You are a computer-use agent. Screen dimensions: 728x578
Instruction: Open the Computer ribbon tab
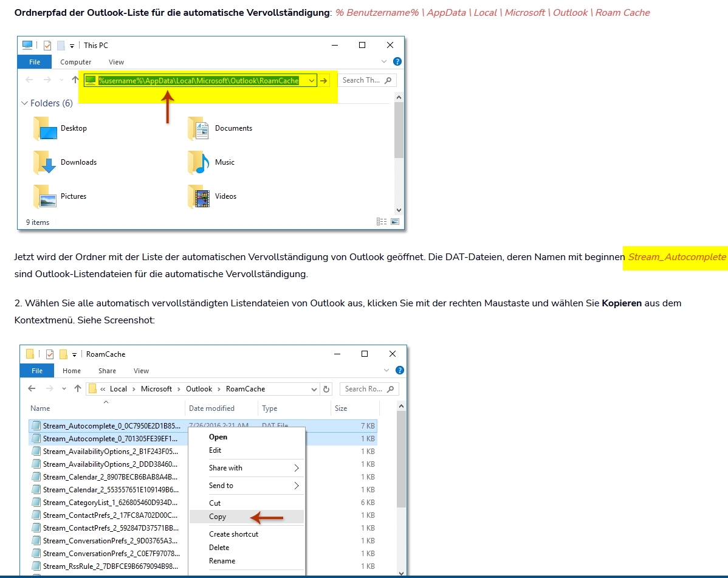point(76,62)
